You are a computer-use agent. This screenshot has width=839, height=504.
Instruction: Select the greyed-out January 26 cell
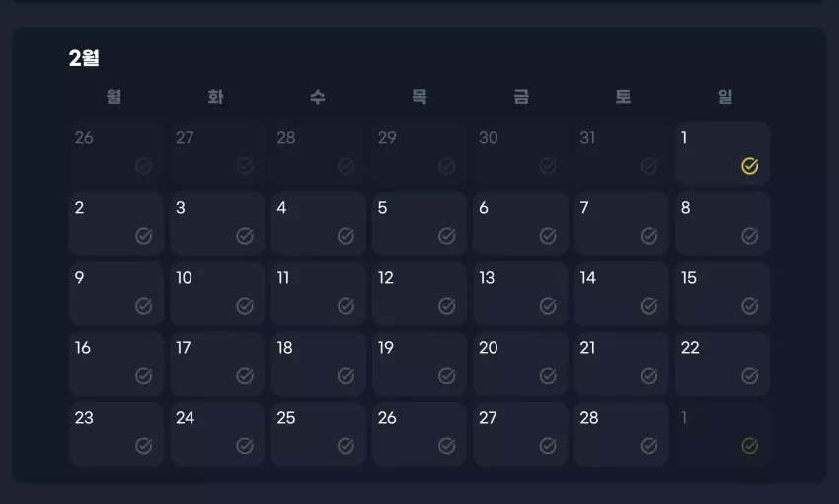pos(116,154)
